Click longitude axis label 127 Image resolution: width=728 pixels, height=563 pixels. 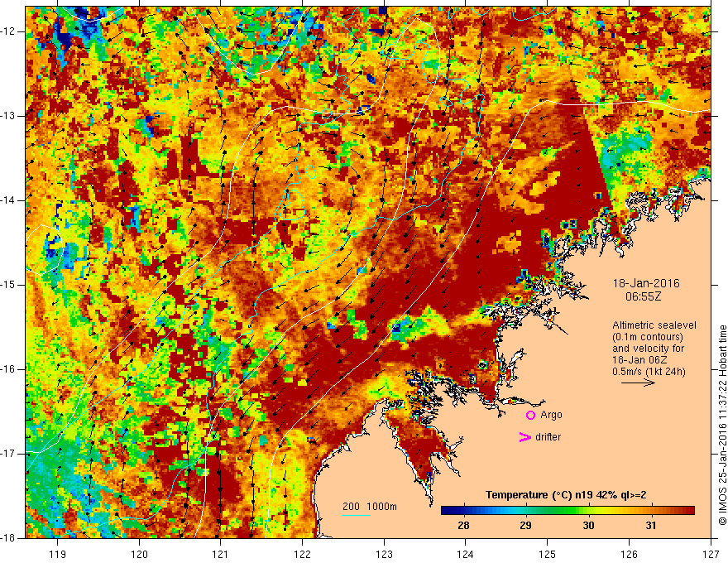[x=711, y=554]
